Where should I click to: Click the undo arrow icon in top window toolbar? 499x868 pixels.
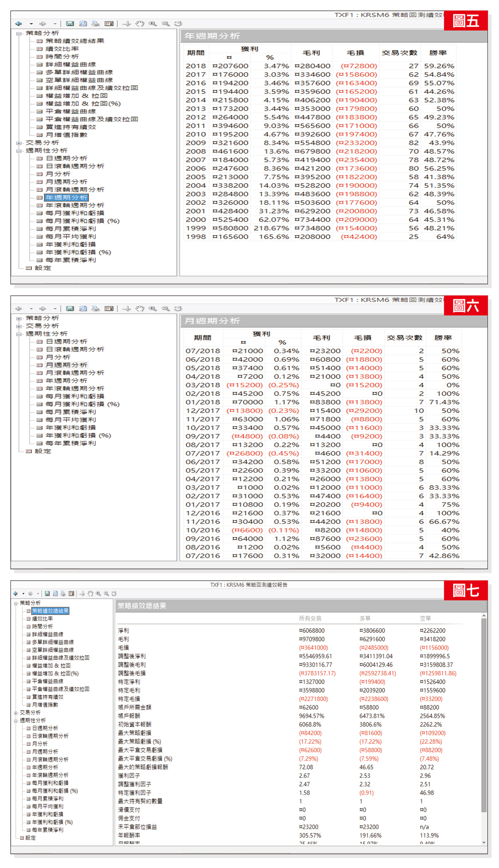pyautogui.click(x=178, y=24)
